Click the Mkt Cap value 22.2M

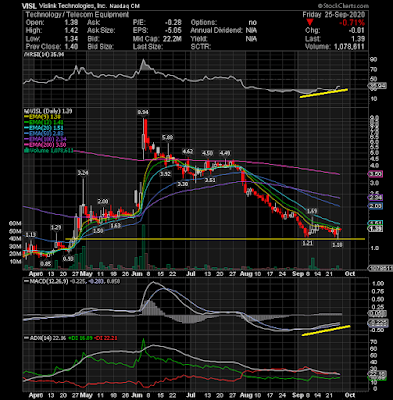171,39
